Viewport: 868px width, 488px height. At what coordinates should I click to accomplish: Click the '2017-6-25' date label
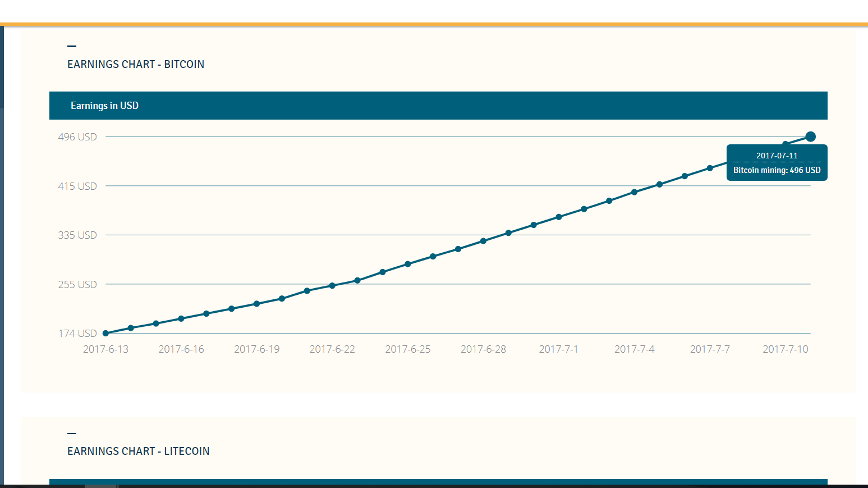408,349
